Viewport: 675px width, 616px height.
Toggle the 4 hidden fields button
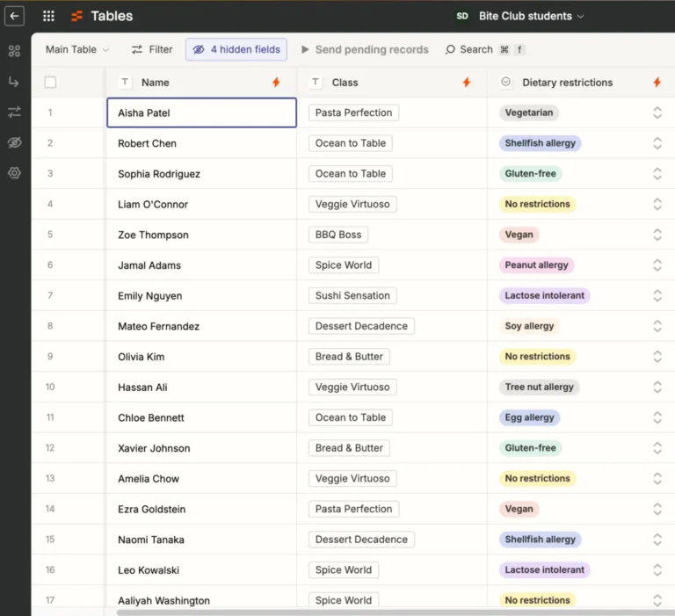tap(236, 49)
